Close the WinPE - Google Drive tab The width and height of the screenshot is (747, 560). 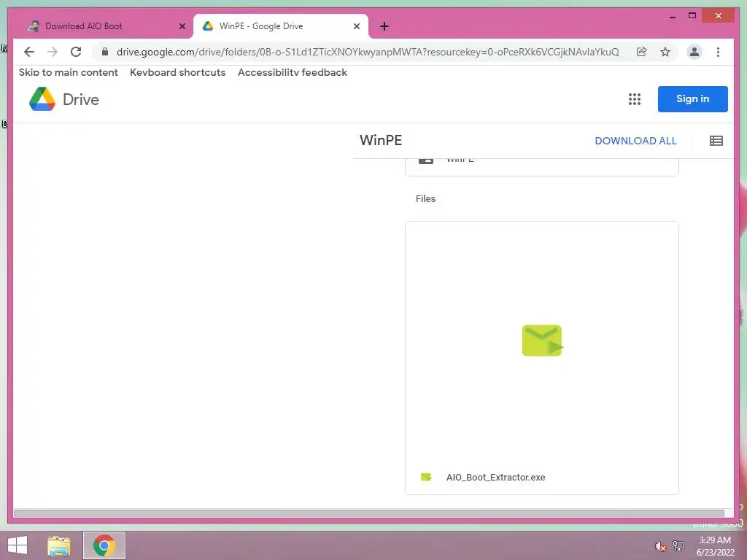click(356, 26)
